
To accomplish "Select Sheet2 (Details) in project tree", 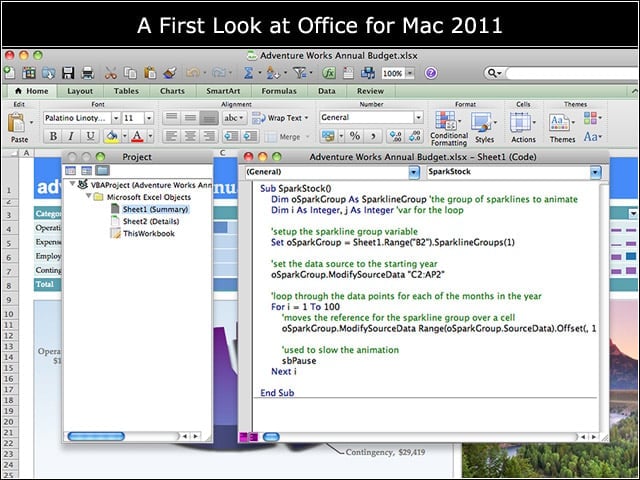I will point(151,222).
